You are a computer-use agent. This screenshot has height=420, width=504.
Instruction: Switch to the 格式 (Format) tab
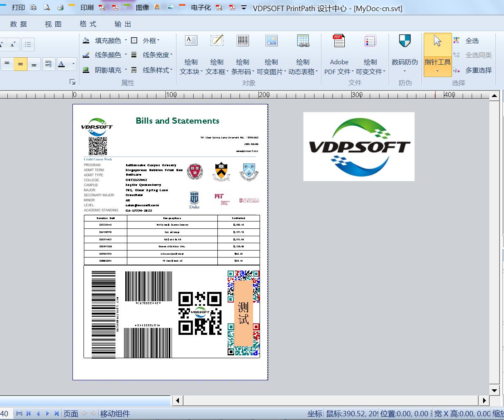point(88,24)
